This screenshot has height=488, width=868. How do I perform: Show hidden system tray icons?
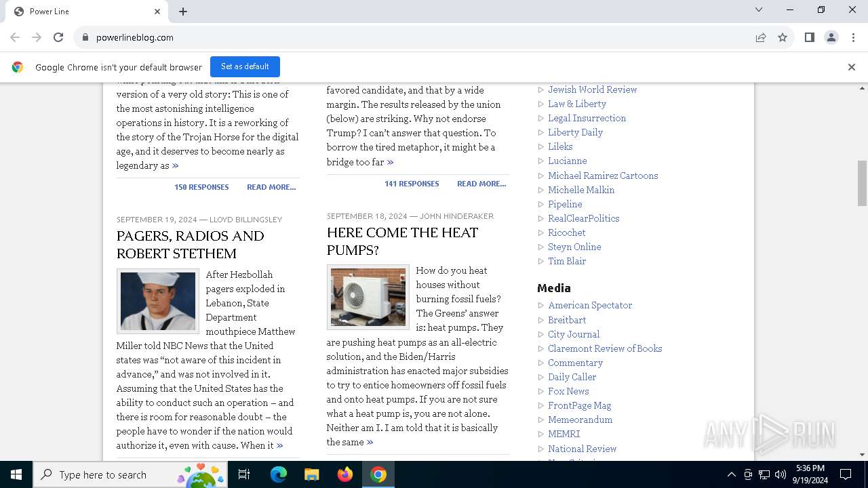tap(731, 474)
